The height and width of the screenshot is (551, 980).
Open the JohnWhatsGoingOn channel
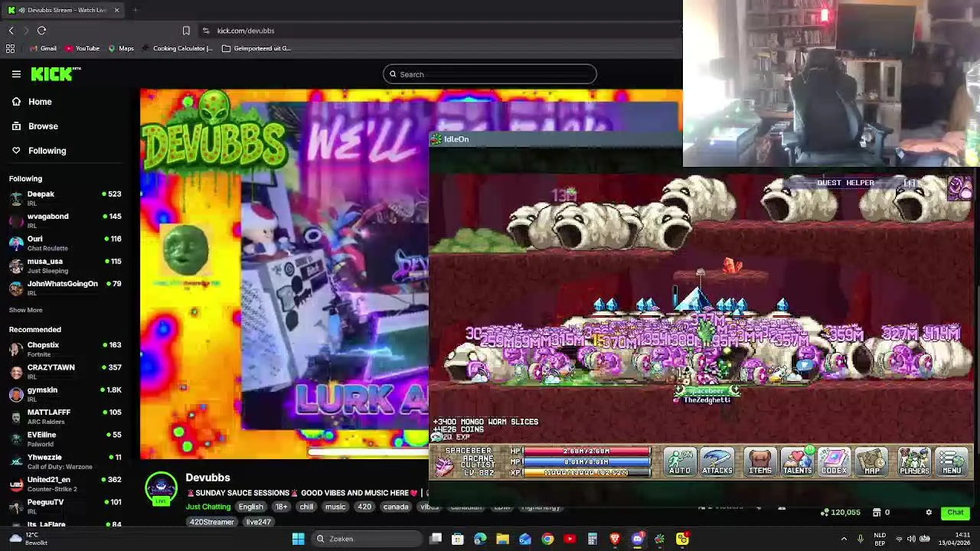(65, 288)
